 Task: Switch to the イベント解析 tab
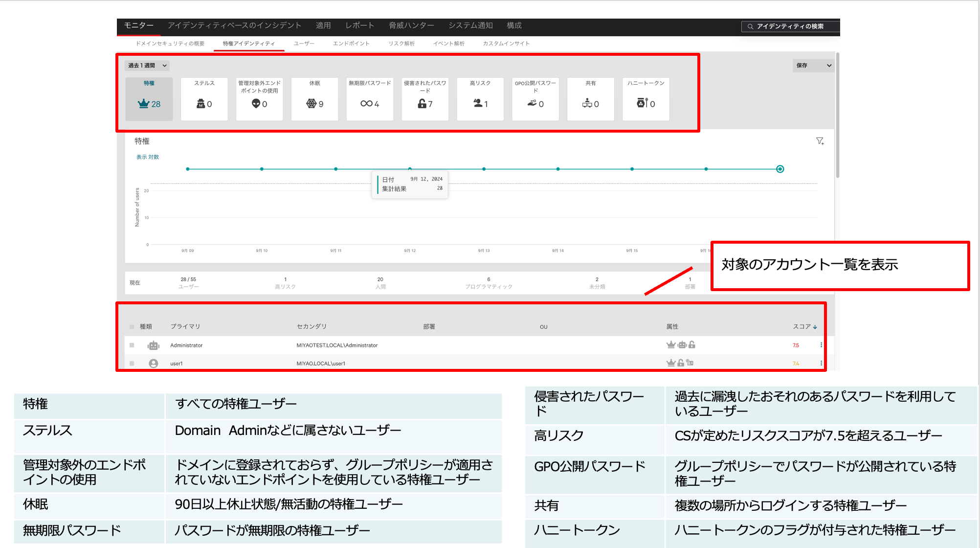click(448, 44)
